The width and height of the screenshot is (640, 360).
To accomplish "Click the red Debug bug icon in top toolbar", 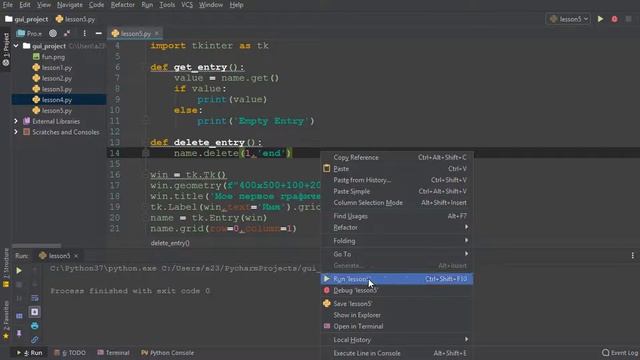I will point(614,19).
